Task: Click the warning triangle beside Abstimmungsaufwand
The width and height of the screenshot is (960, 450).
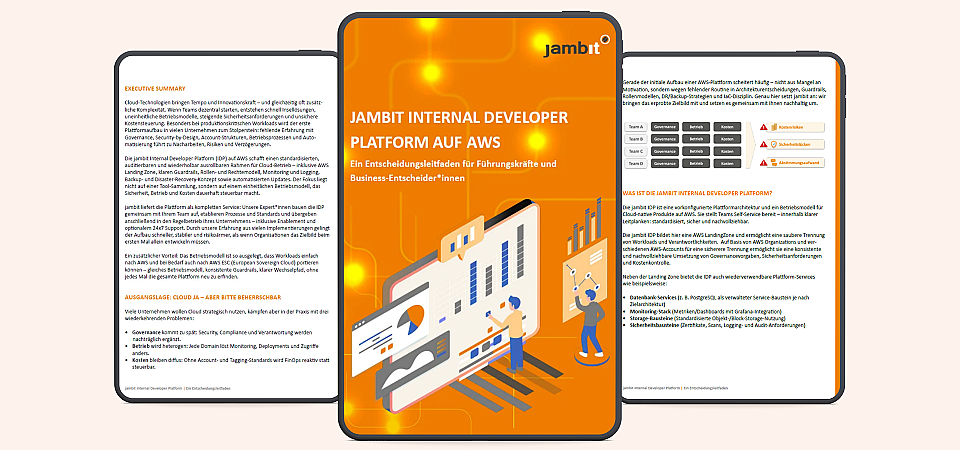Action: (x=763, y=163)
